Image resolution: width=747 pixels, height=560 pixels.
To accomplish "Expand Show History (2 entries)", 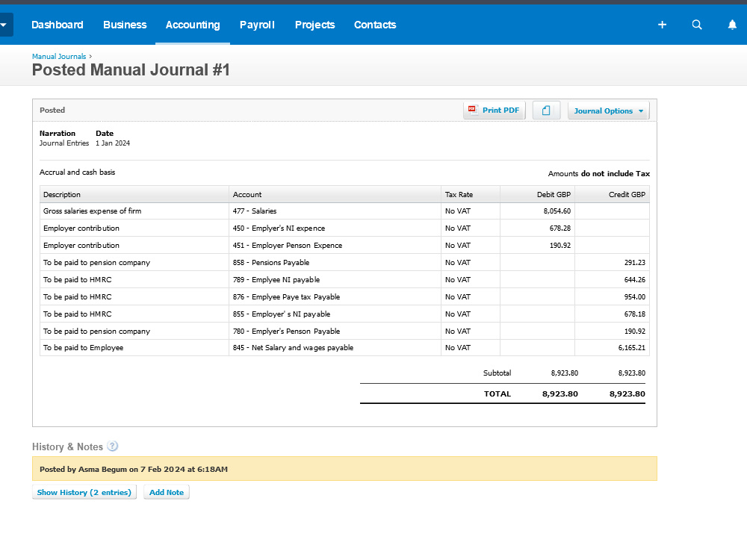I will tap(84, 491).
